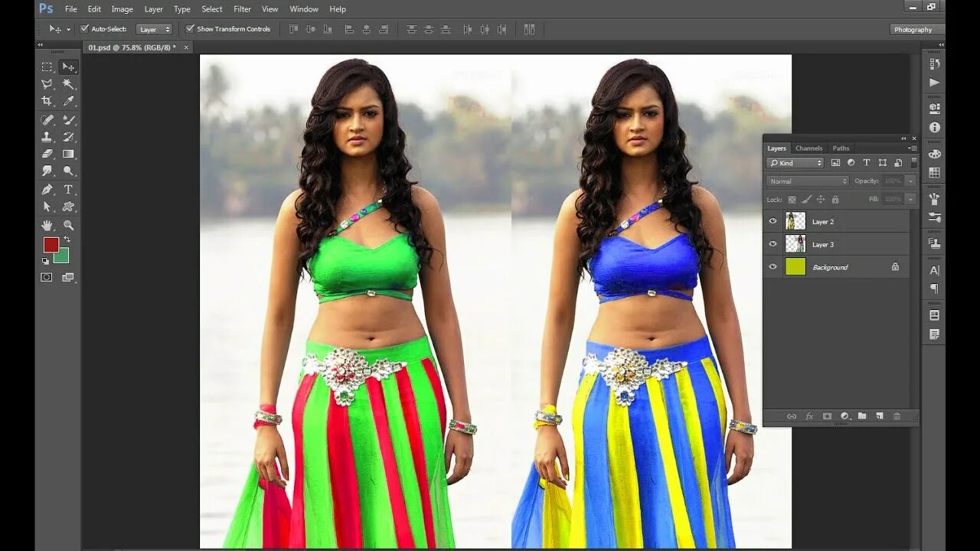Select the Dodge tool
Viewport: 980px width, 551px height.
point(68,171)
